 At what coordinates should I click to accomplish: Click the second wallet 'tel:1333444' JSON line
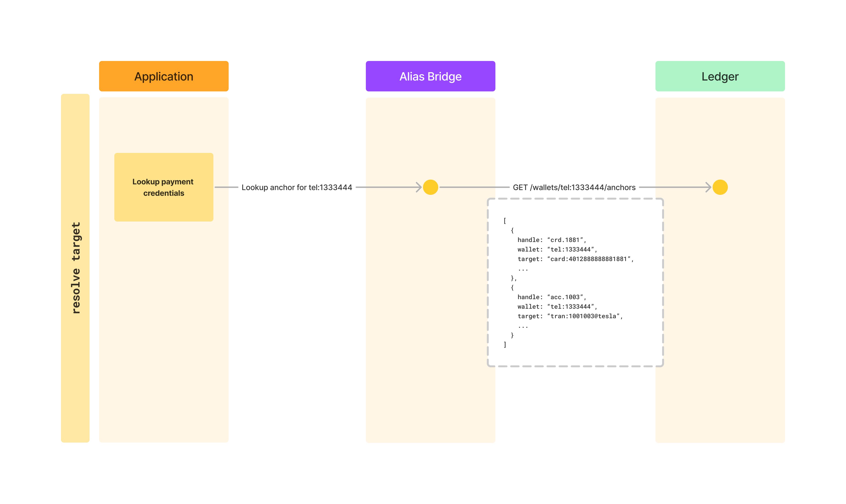click(x=557, y=307)
